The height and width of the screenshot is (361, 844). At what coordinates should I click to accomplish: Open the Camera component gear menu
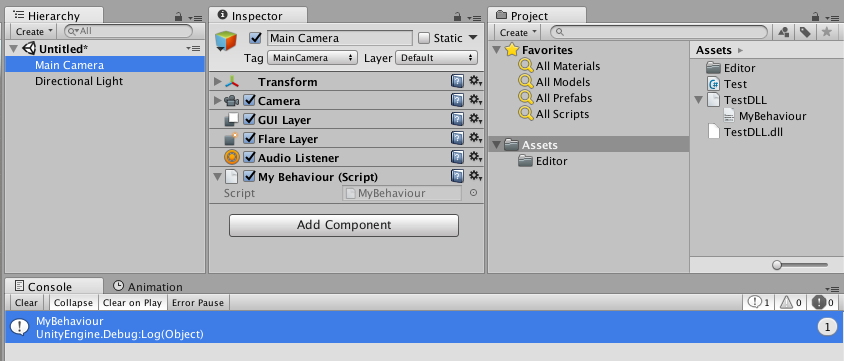(x=475, y=101)
